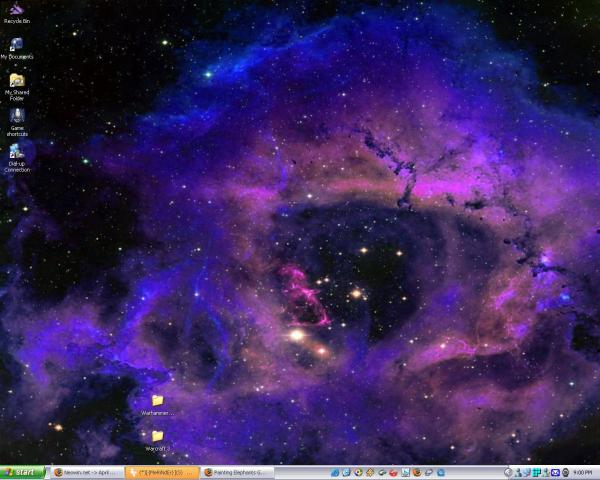This screenshot has width=600, height=480.
Task: Switch to the Painting Elephants Firefox window
Action: [237, 473]
